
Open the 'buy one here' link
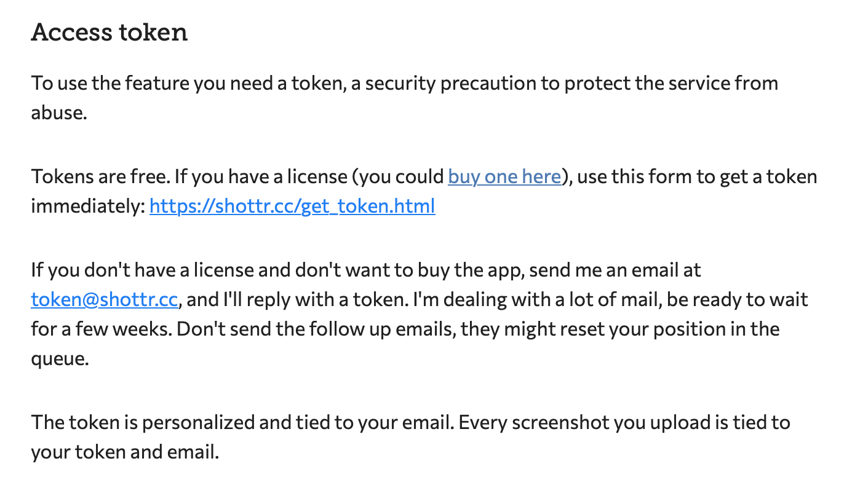[x=504, y=176]
